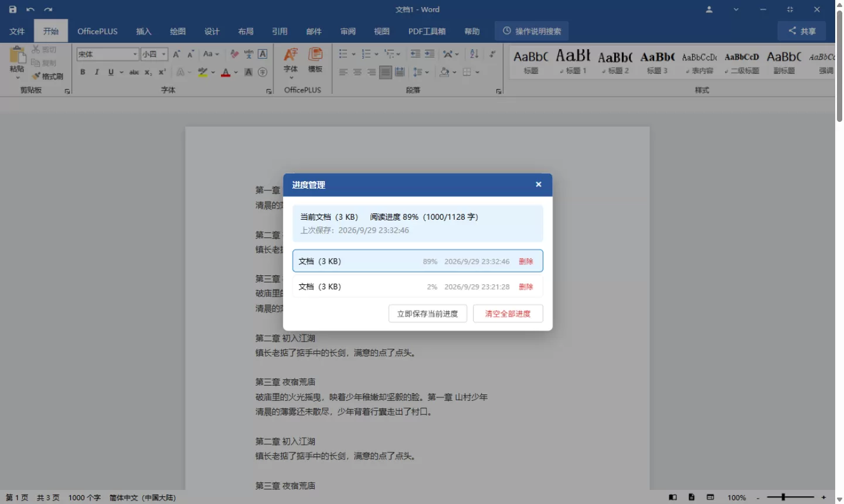This screenshot has width=844, height=504.
Task: Click the zoom slider in the status bar
Action: (x=790, y=497)
